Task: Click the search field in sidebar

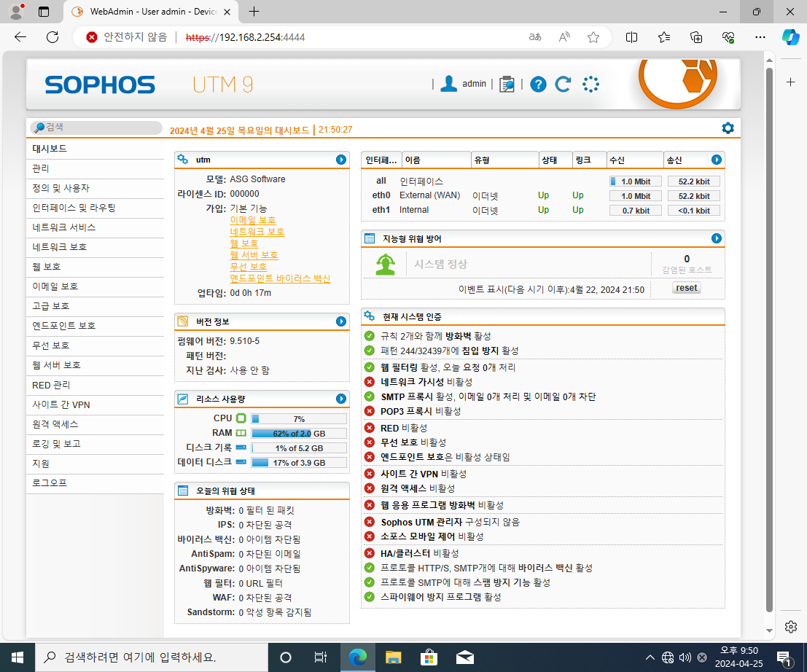Action: click(95, 127)
